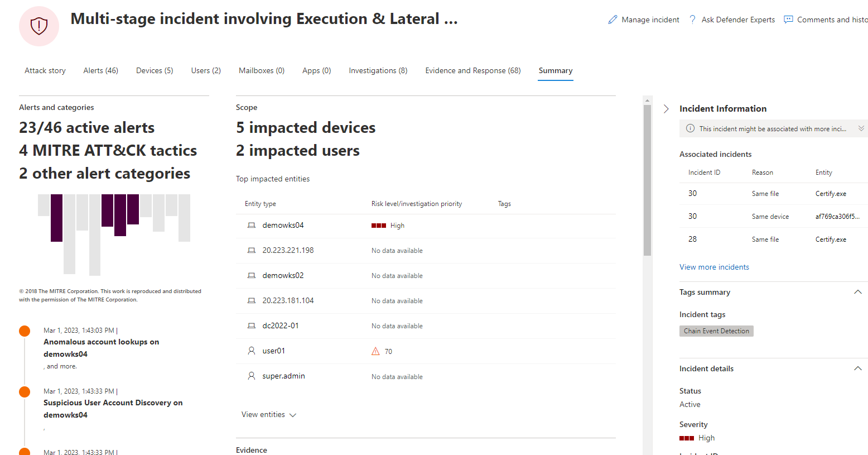Click the incident shield icon
868x455 pixels.
(39, 26)
